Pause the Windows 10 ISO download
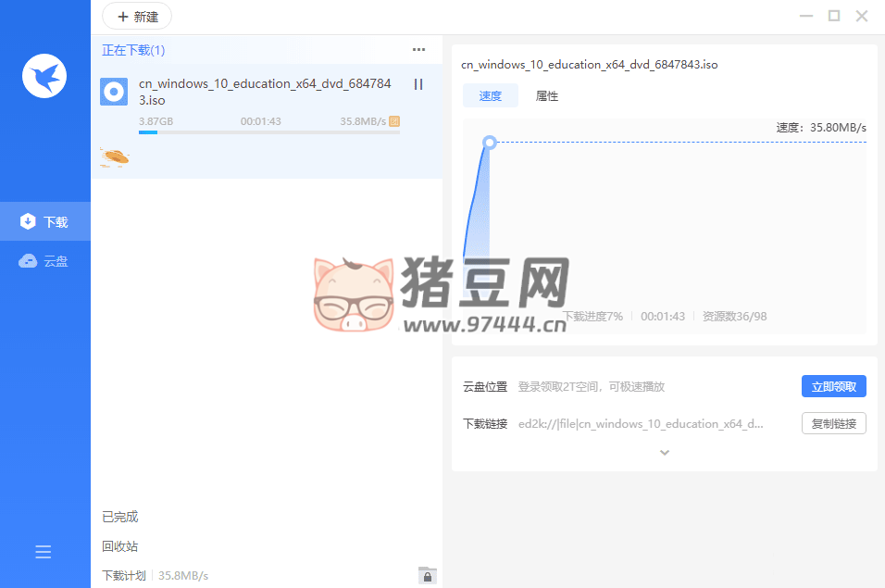This screenshot has height=588, width=885. coord(418,84)
